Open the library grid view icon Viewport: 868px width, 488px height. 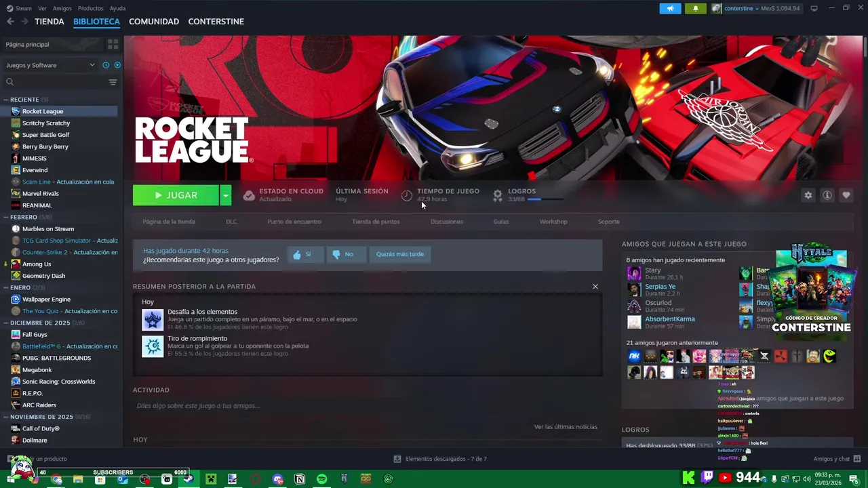[x=113, y=44]
